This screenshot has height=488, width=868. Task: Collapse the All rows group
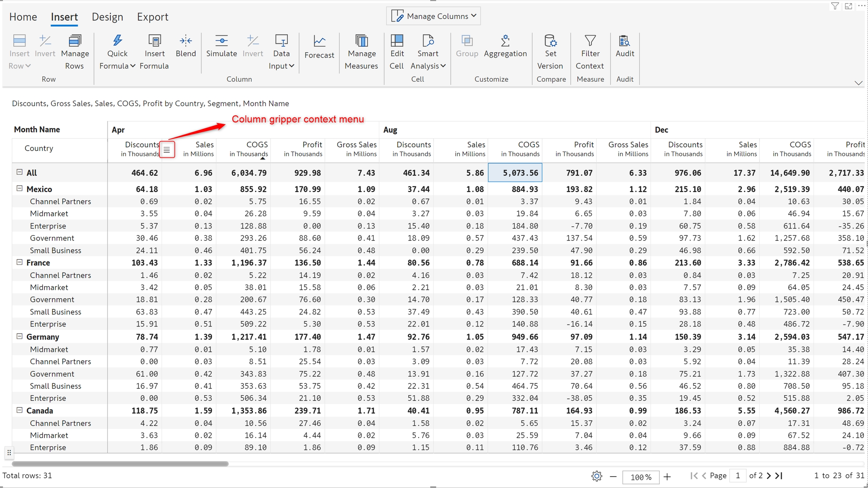[20, 172]
